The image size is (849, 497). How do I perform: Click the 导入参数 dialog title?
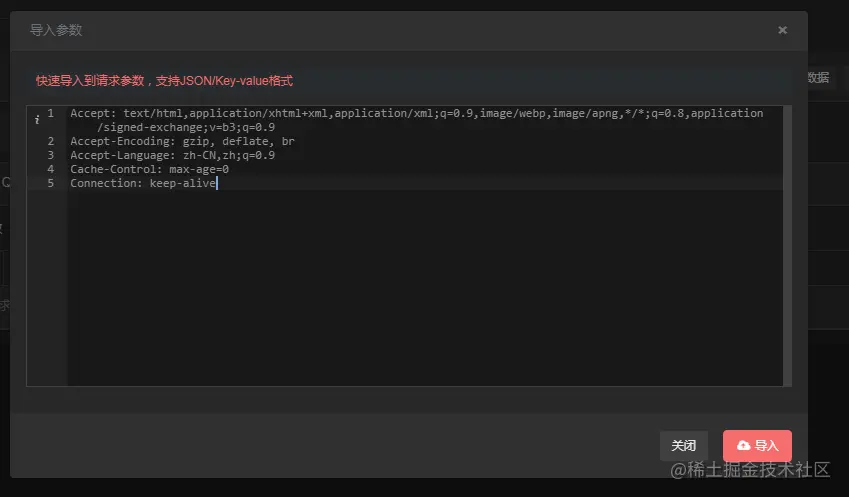pyautogui.click(x=56, y=30)
